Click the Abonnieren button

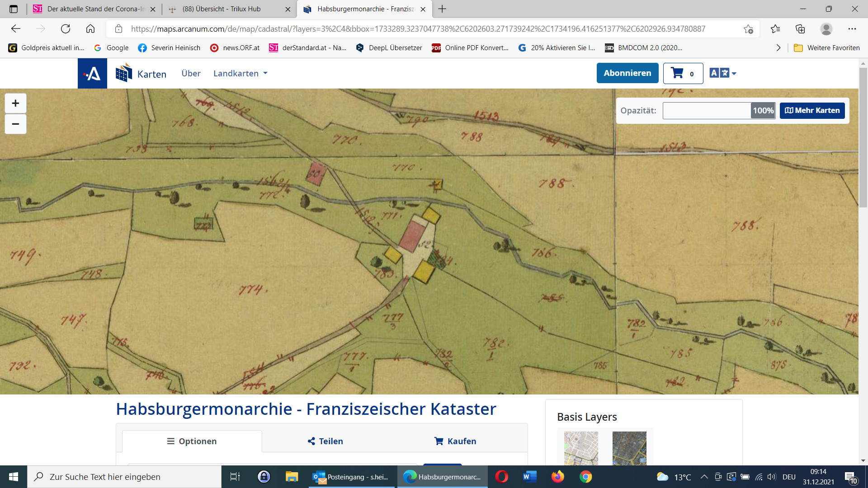(627, 73)
